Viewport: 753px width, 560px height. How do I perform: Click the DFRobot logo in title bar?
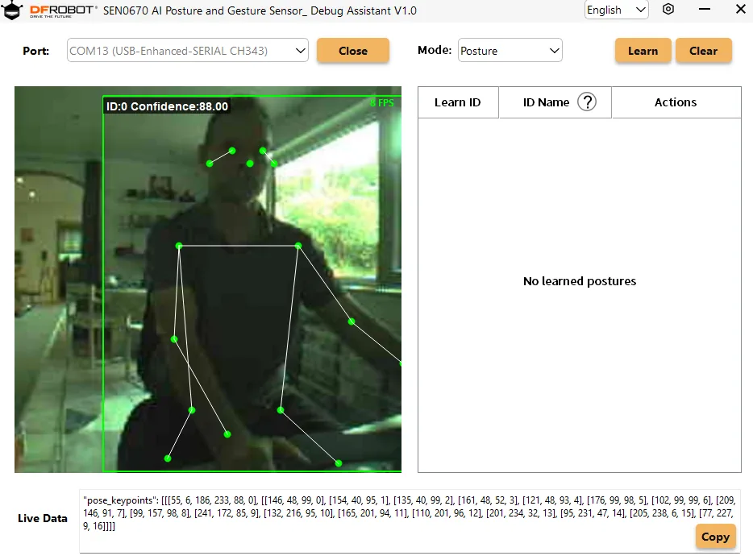point(49,10)
